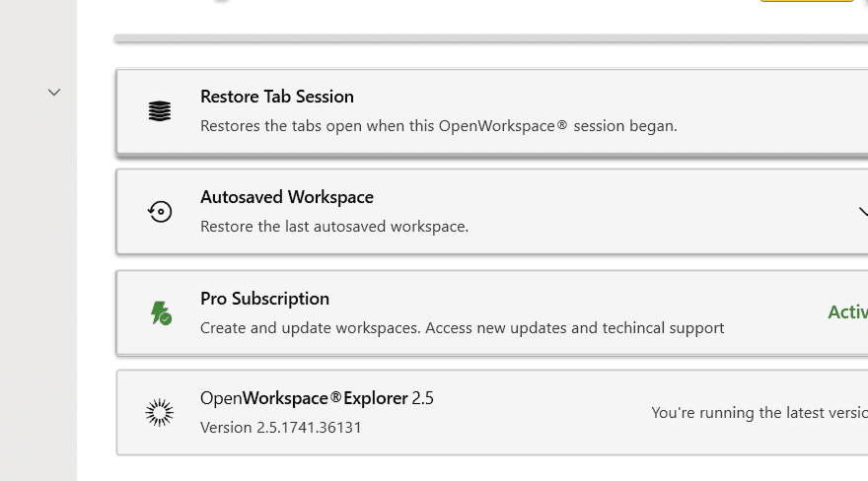Open the Autosaved Workspace heading
The width and height of the screenshot is (868, 481).
[287, 197]
